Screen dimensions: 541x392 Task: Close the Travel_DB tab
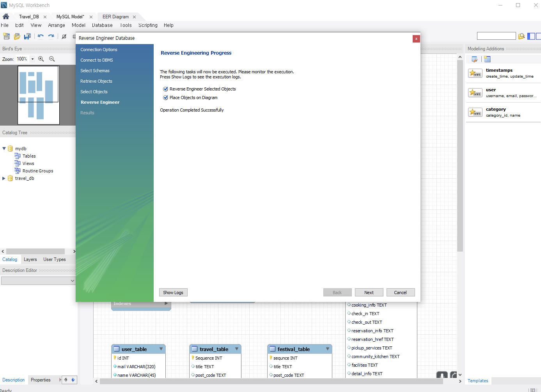[45, 17]
